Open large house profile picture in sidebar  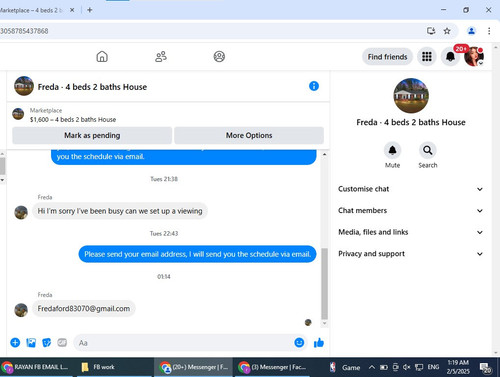pos(411,96)
